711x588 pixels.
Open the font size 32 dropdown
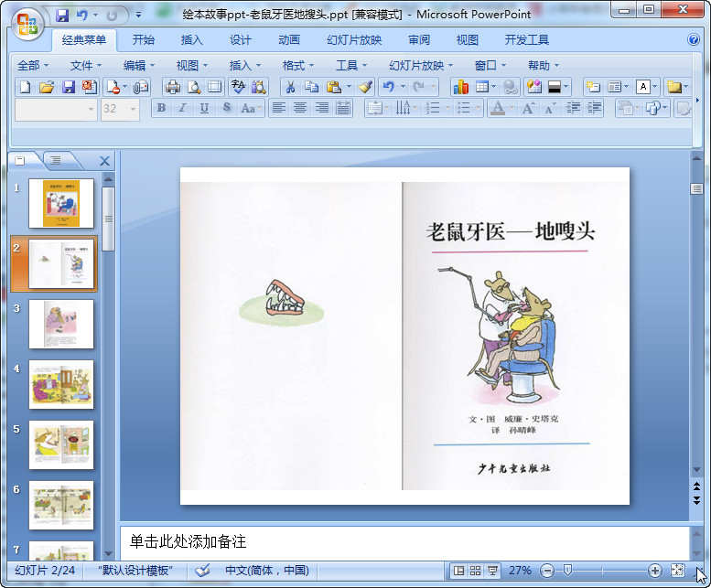133,109
